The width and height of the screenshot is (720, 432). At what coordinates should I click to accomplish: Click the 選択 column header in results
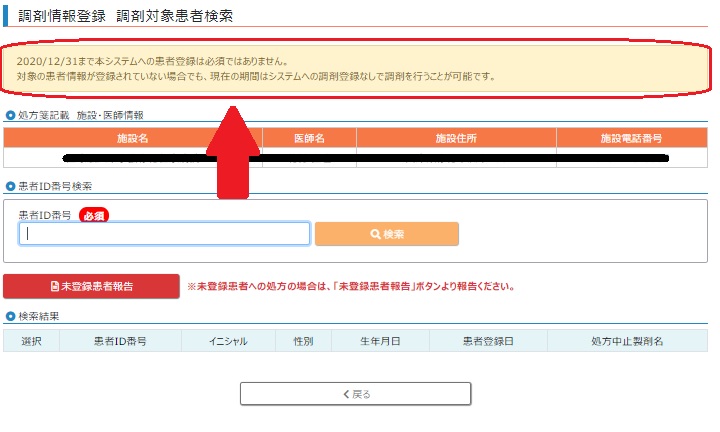click(x=31, y=341)
